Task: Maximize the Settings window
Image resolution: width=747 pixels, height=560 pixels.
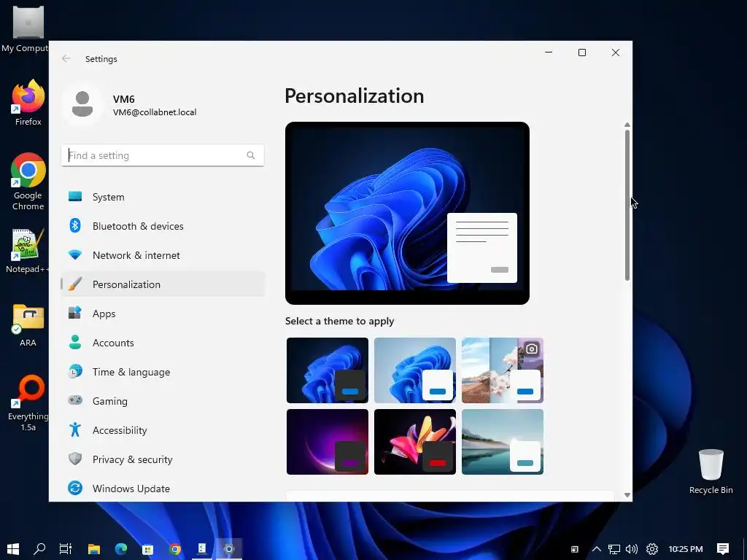Action: point(581,52)
